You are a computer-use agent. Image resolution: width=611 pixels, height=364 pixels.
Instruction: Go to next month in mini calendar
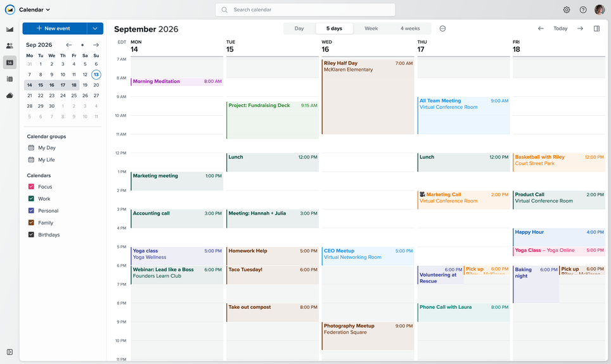[x=96, y=45]
